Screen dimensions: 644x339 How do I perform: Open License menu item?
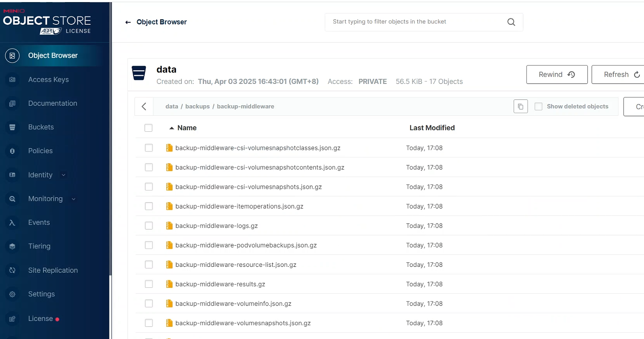coord(40,319)
